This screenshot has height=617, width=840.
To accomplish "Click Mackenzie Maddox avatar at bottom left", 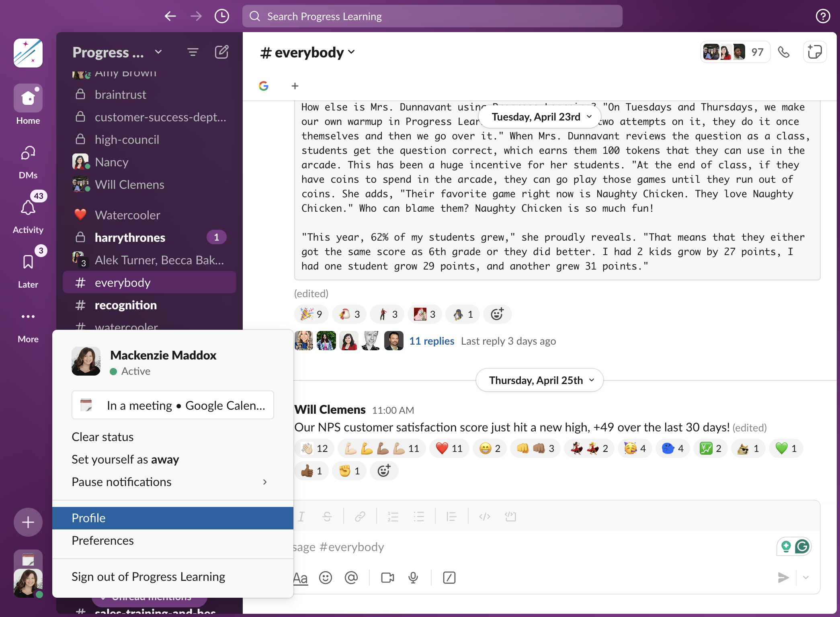I will pyautogui.click(x=28, y=583).
